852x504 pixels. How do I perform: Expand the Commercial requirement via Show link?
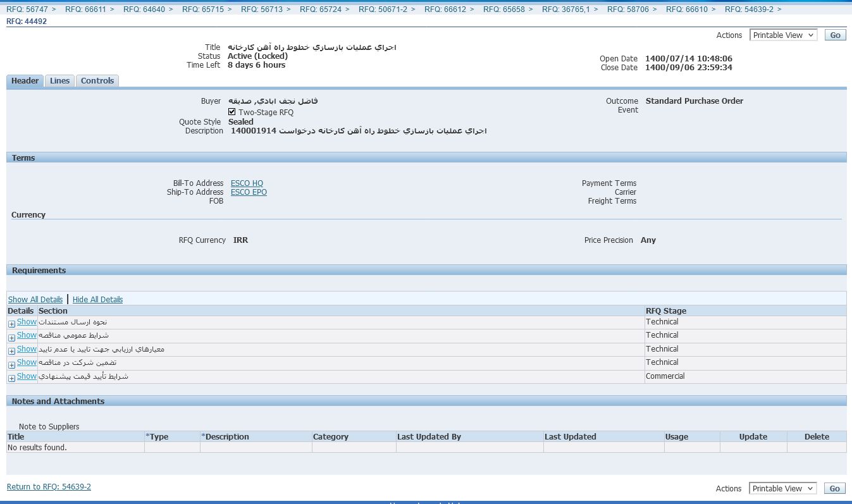(x=27, y=376)
